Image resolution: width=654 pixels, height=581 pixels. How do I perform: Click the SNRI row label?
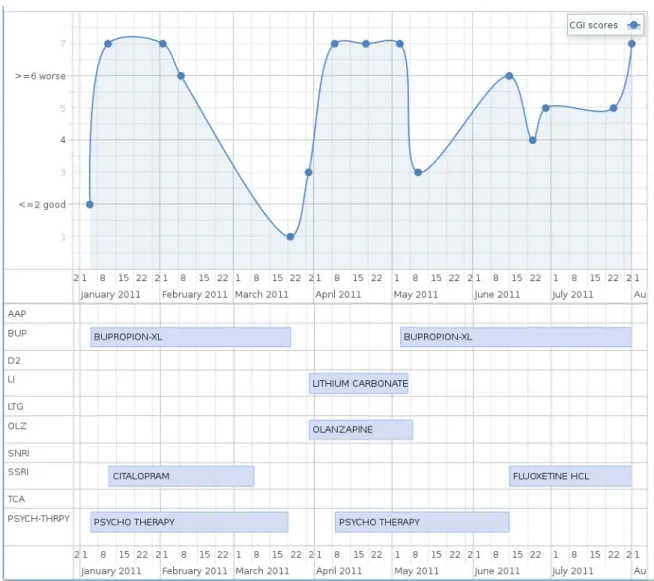(x=18, y=453)
